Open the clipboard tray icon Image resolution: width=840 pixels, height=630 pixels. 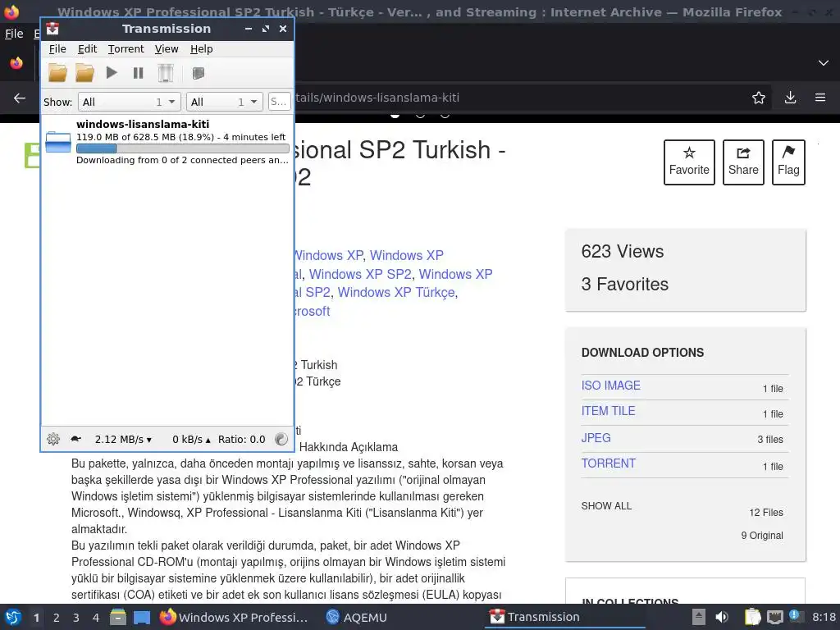click(752, 617)
